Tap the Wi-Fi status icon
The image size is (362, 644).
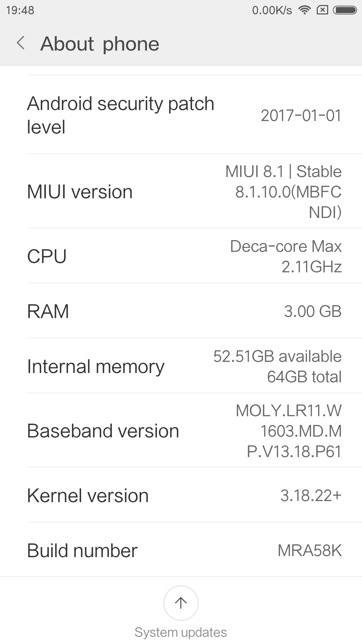coord(304,10)
